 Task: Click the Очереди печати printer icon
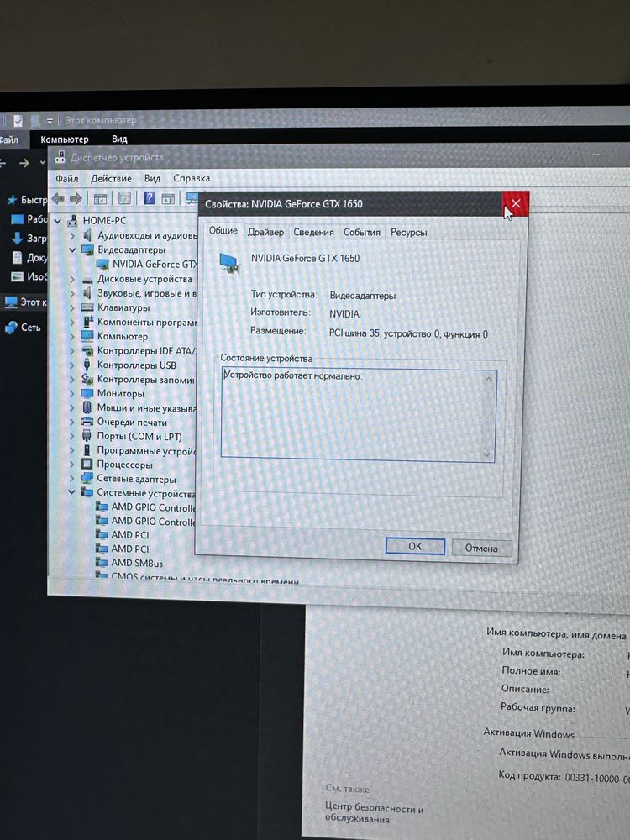(87, 422)
